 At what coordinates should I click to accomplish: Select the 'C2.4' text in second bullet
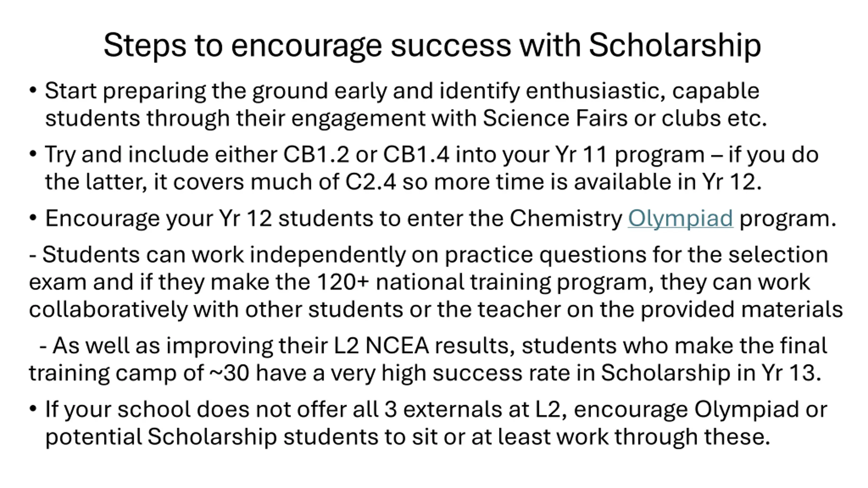[x=371, y=182]
